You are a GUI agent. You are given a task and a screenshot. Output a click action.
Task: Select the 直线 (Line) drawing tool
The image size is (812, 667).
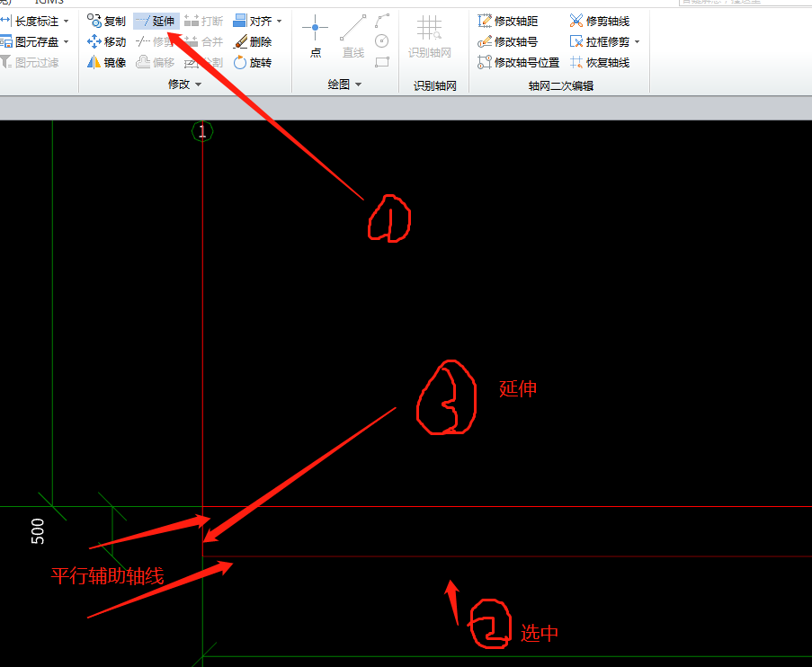pos(353,35)
